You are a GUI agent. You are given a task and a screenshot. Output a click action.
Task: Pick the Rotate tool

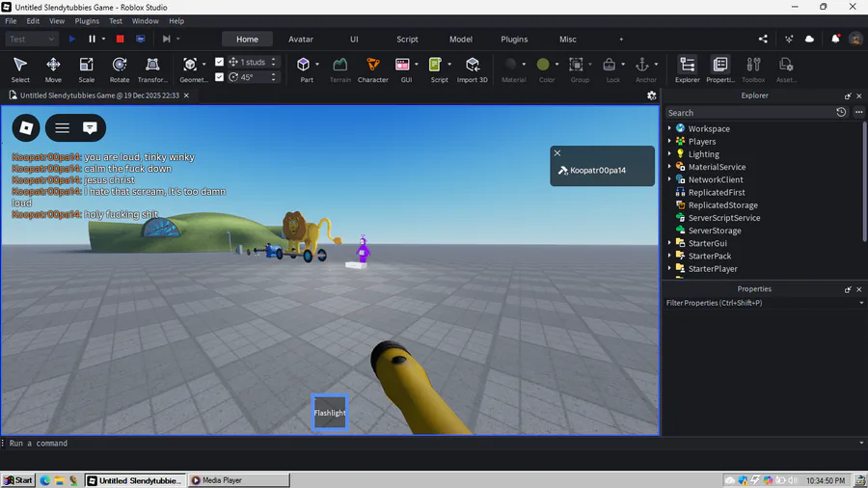[x=119, y=69]
